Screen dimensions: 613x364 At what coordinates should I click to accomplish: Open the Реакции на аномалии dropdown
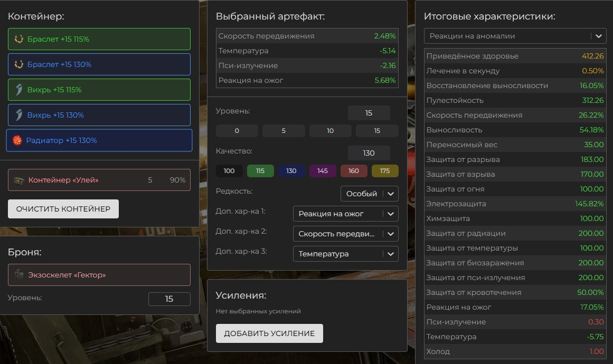point(515,36)
